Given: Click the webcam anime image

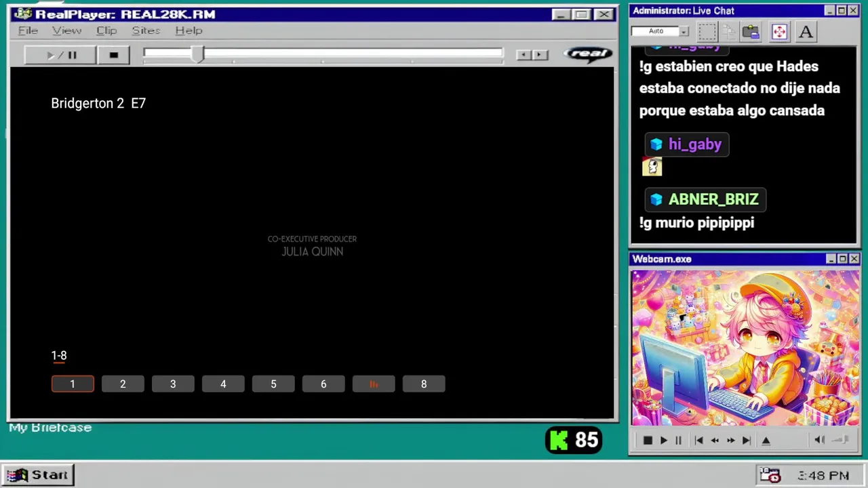Looking at the screenshot, I should pyautogui.click(x=745, y=348).
